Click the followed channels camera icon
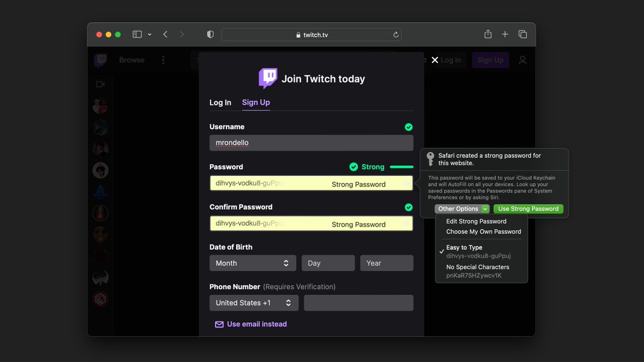Screen dimensions: 644x362 [100, 84]
